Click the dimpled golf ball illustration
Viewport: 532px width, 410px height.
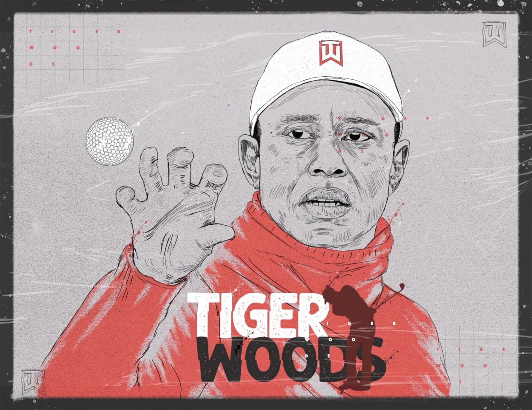click(x=109, y=141)
